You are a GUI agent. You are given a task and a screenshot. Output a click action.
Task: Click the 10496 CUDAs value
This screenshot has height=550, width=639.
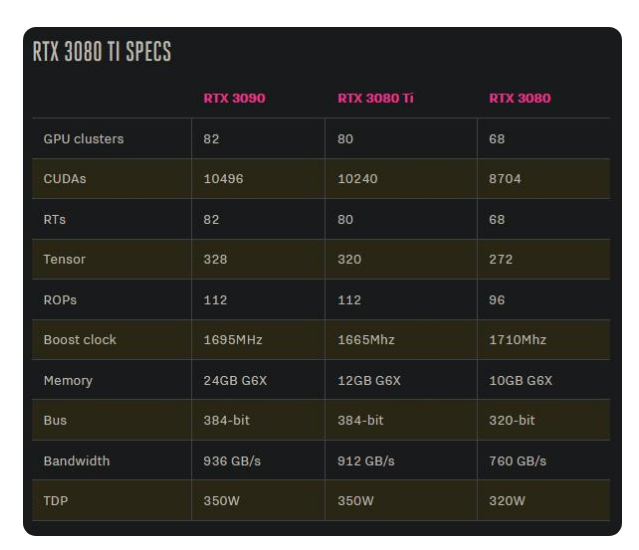[x=223, y=179]
